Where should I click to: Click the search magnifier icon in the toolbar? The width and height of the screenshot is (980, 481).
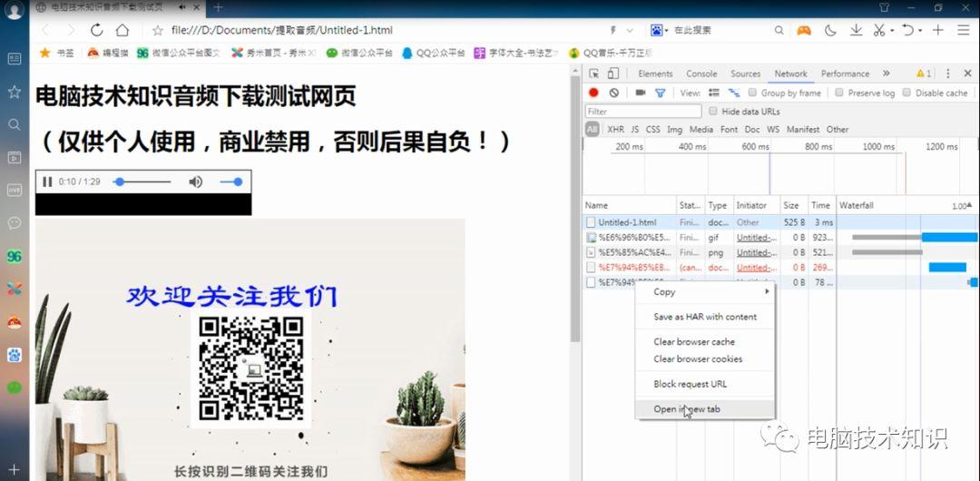click(x=779, y=30)
